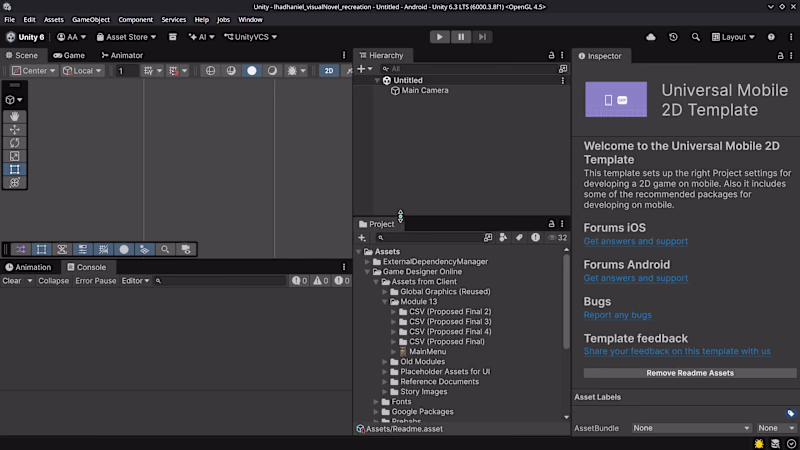Screen dimensions: 800x450
Task: Open the GameObject menu
Action: click(x=91, y=19)
